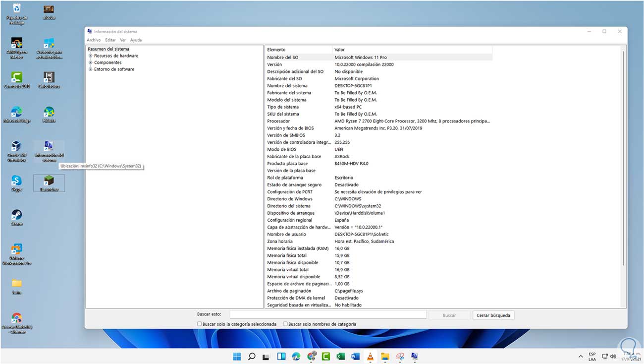Viewport: 644px width, 364px height.
Task: Open the taskbar clock and date
Action: click(x=630, y=357)
